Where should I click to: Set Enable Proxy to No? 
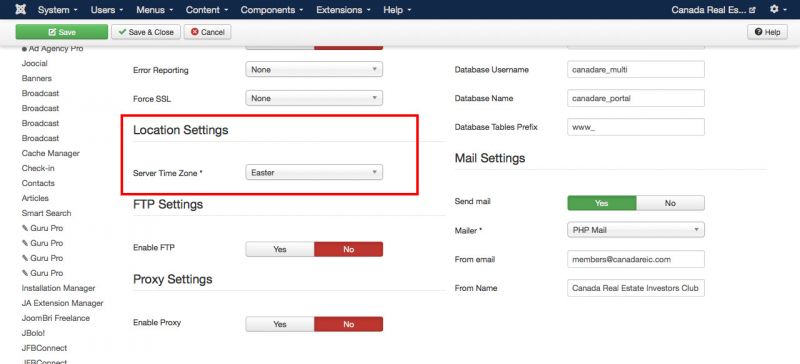(348, 324)
